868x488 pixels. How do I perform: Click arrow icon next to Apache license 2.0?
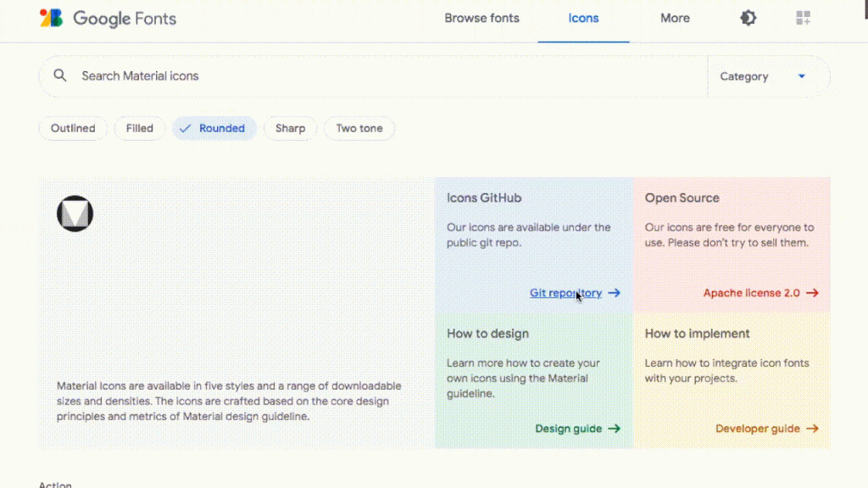pos(812,292)
